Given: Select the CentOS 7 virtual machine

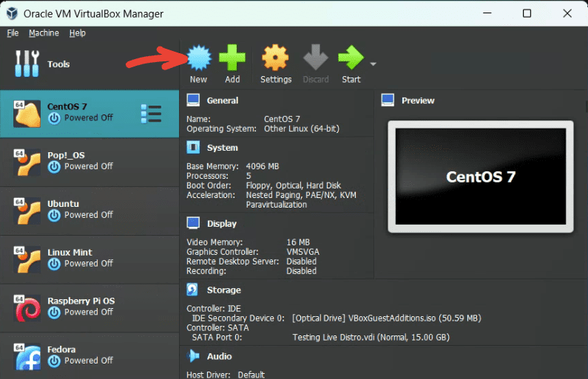Looking at the screenshot, I should (x=89, y=114).
